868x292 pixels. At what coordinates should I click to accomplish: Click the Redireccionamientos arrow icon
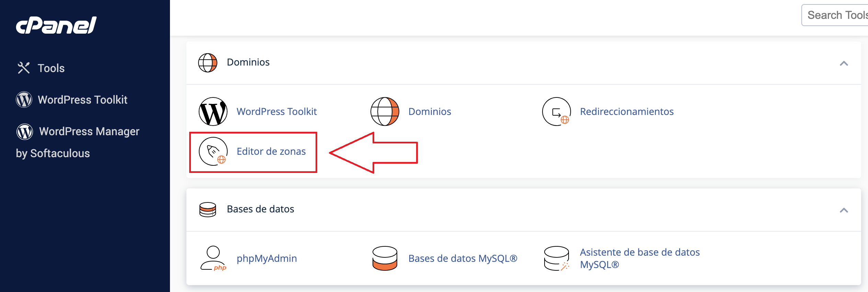557,112
